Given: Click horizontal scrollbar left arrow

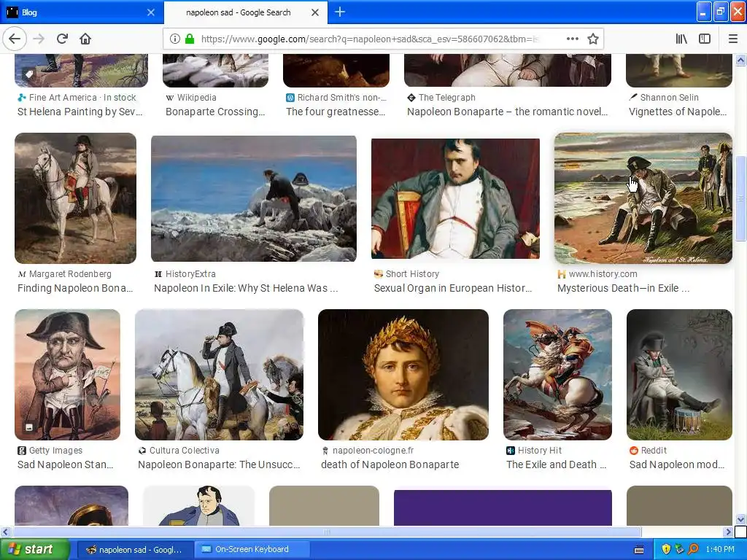Looking at the screenshot, I should 5,532.
